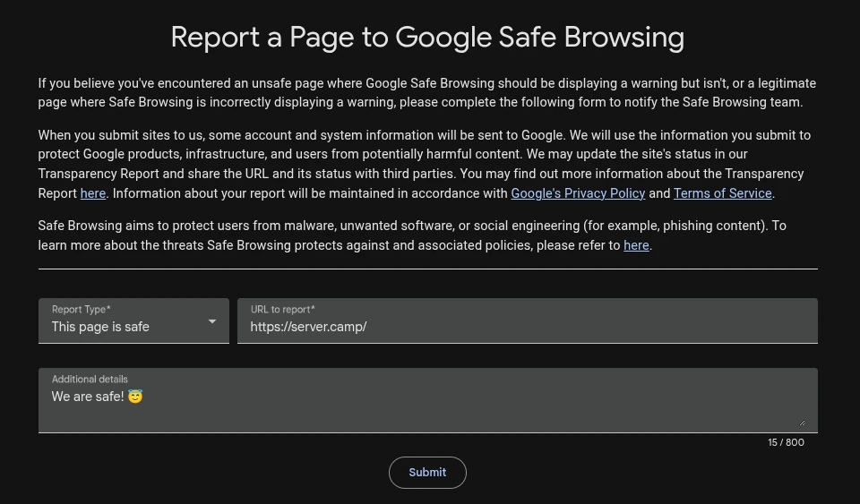Click the dropdown arrow beside 'This page is safe'
The height and width of the screenshot is (504, 860).
(212, 321)
